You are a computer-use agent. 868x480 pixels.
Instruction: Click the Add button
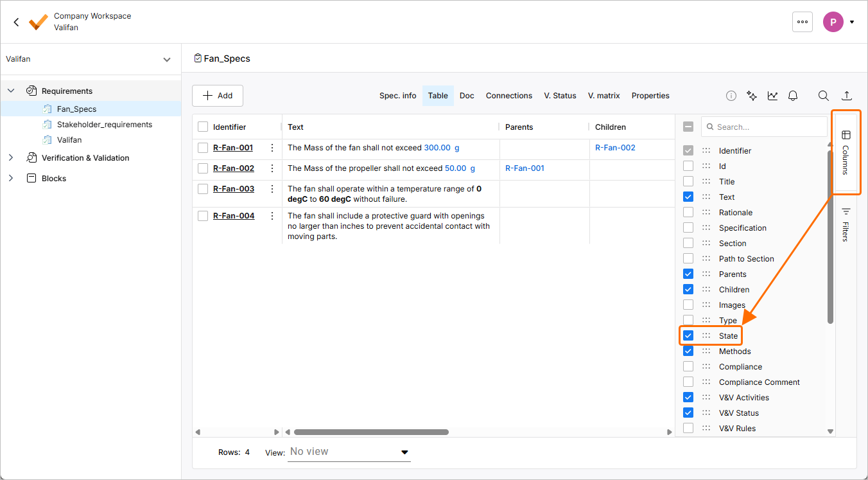(x=218, y=96)
